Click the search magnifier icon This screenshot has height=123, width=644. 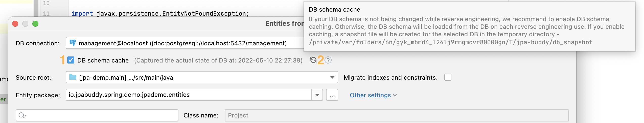(22, 115)
